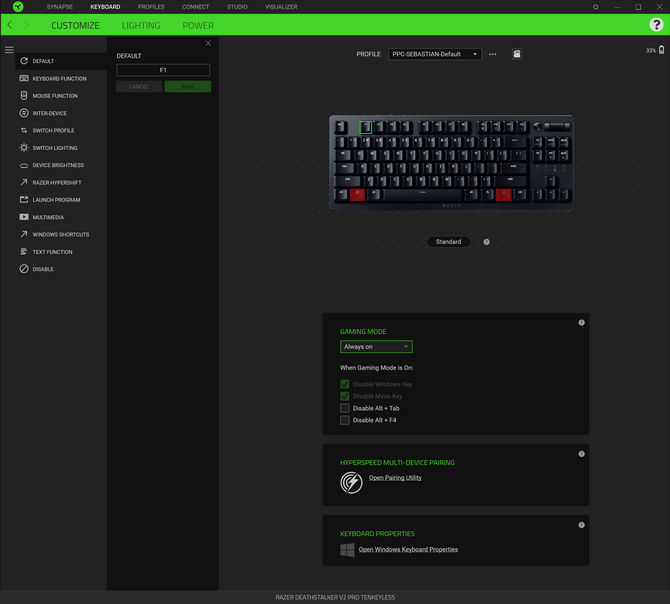Viewport: 670px width, 604px height.
Task: Select the Razer Hypershift arrow icon
Action: pyautogui.click(x=24, y=182)
